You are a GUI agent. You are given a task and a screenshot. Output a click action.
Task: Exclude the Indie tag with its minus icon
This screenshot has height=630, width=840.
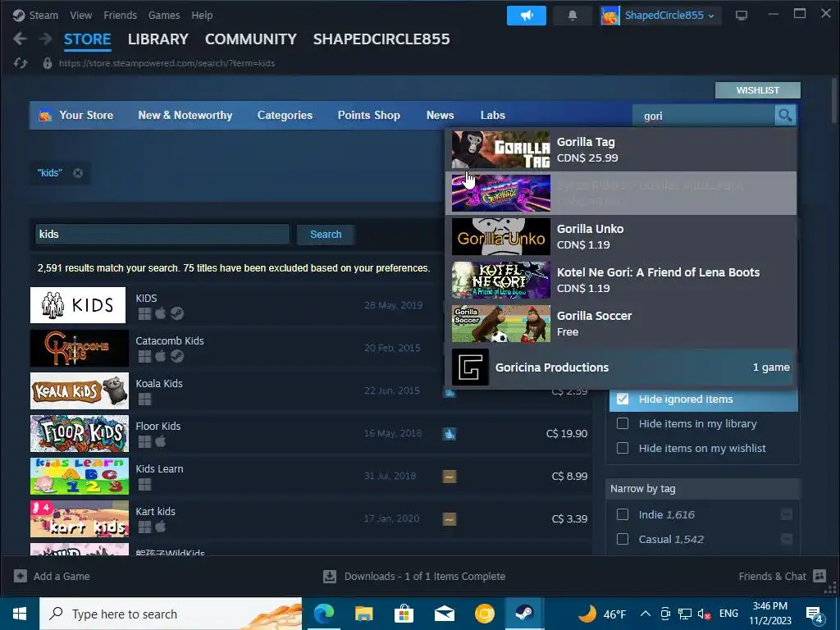(787, 514)
